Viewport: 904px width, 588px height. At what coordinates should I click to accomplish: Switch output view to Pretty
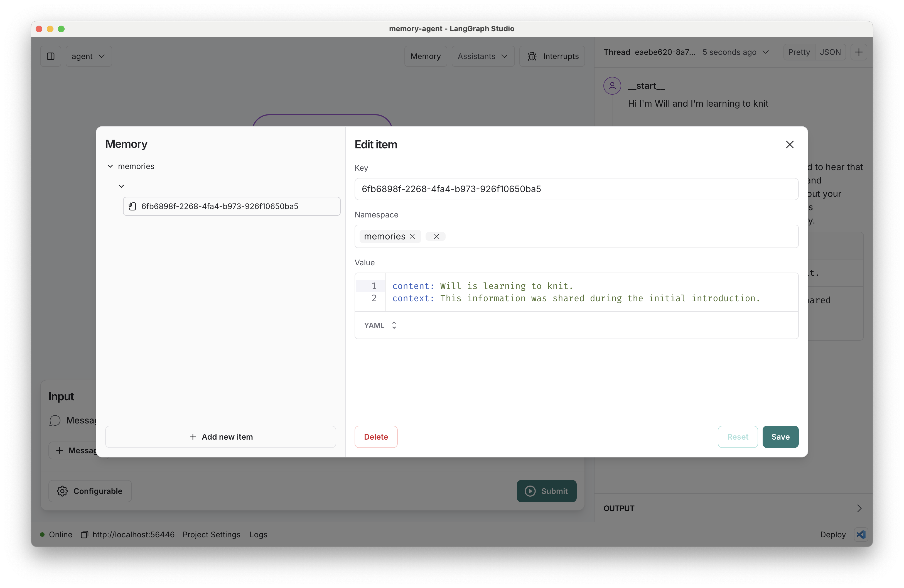799,52
